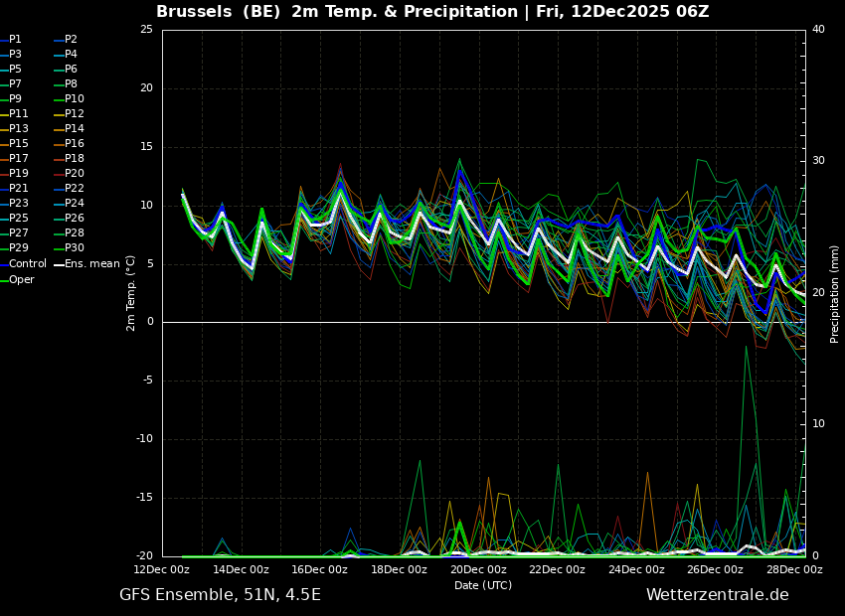Click the 24Dec 00z date label
Viewport: 845px width, 616px height.
(x=636, y=570)
